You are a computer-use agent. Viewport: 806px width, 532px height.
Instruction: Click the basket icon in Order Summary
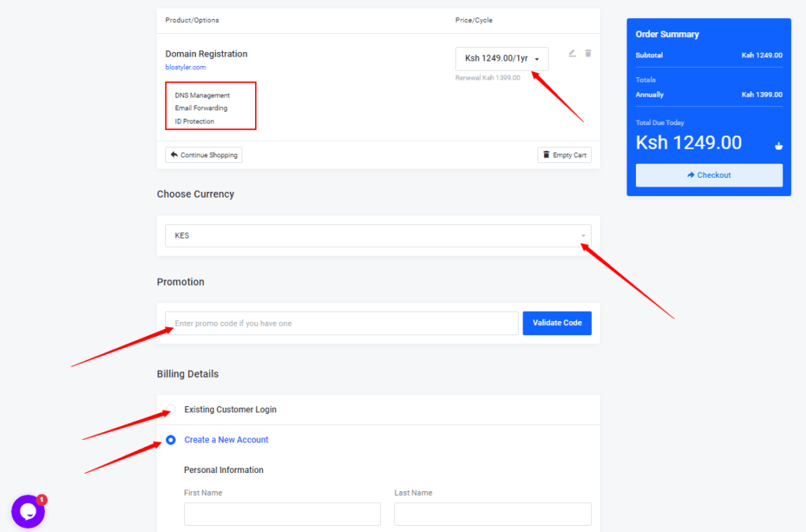778,146
